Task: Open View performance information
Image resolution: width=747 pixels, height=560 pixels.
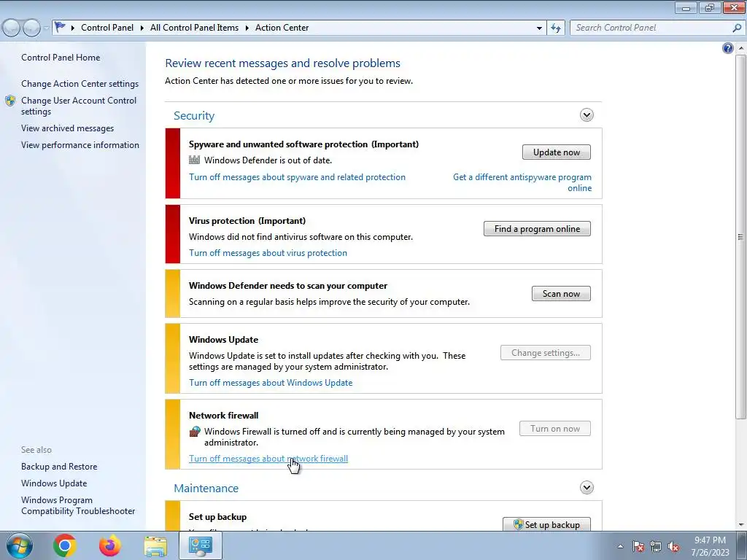Action: pyautogui.click(x=80, y=145)
